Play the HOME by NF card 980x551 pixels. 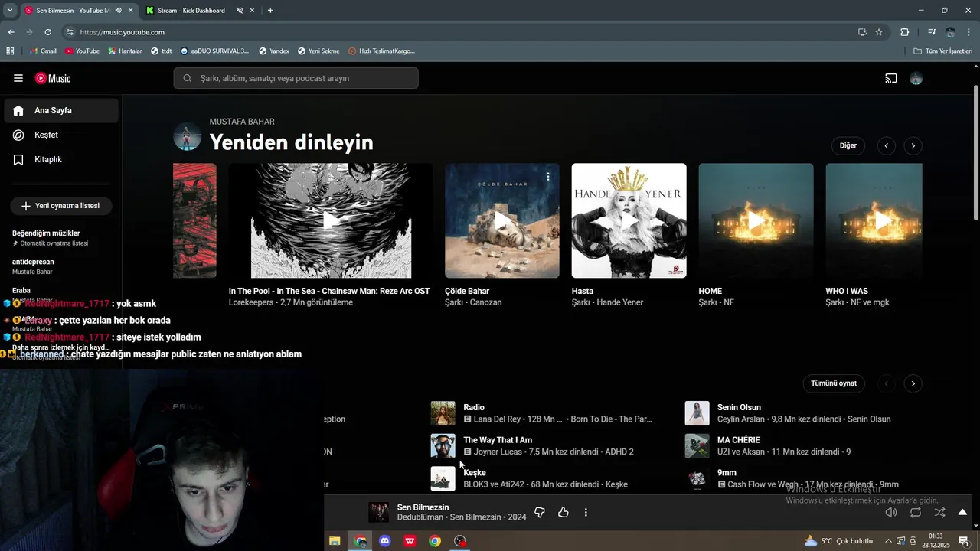pos(756,220)
